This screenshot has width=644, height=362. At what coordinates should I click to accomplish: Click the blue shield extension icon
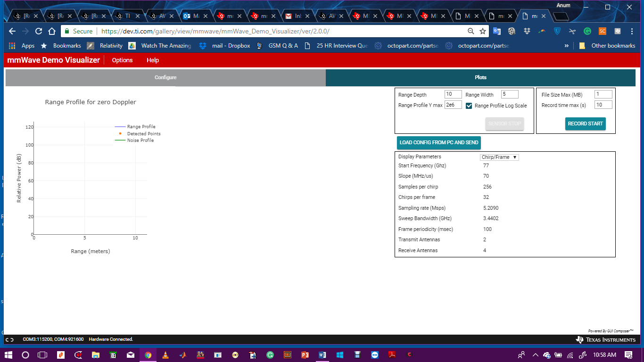(557, 31)
